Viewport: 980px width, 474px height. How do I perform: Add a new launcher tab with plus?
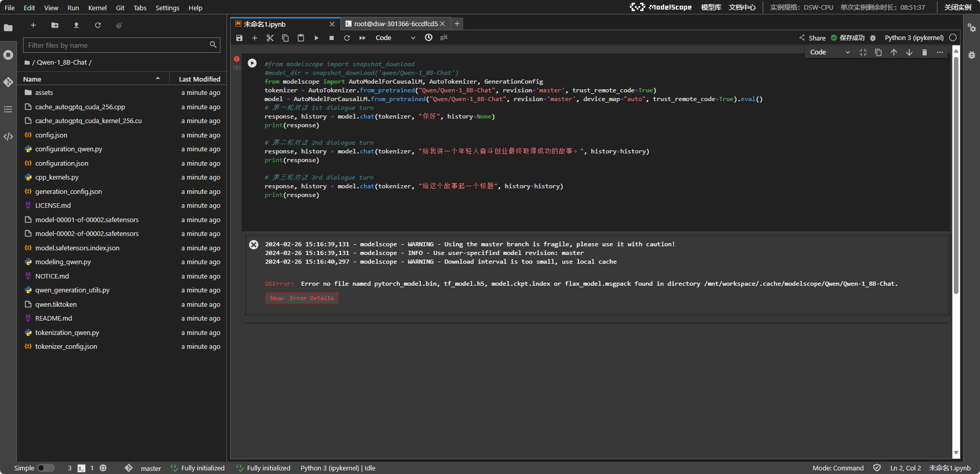pyautogui.click(x=457, y=24)
